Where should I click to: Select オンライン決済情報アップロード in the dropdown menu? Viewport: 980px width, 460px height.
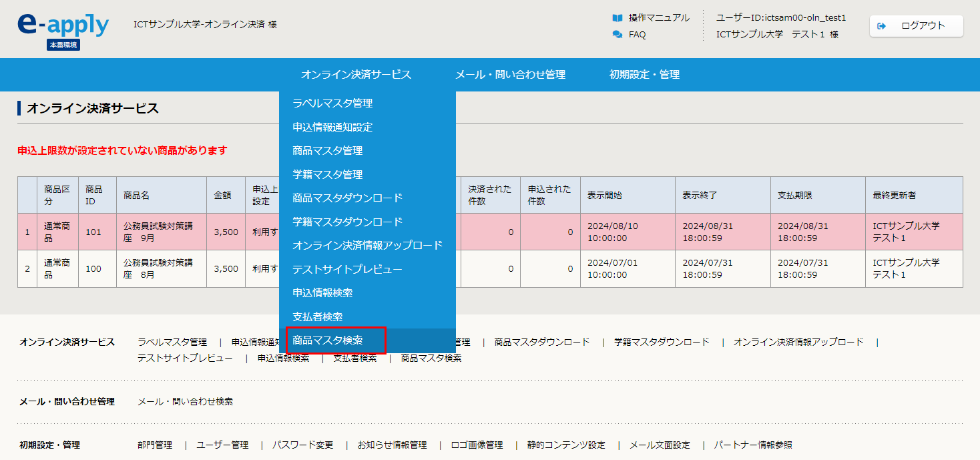click(367, 245)
